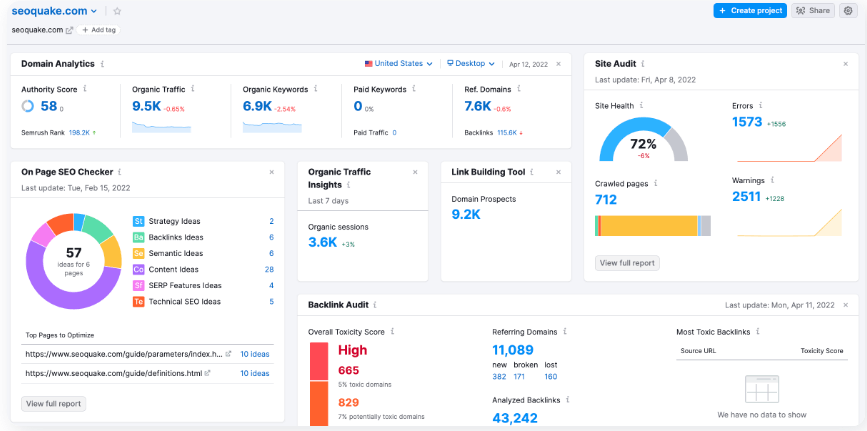Close the Domain Analytics widget
867x431 pixels.
[x=558, y=64]
